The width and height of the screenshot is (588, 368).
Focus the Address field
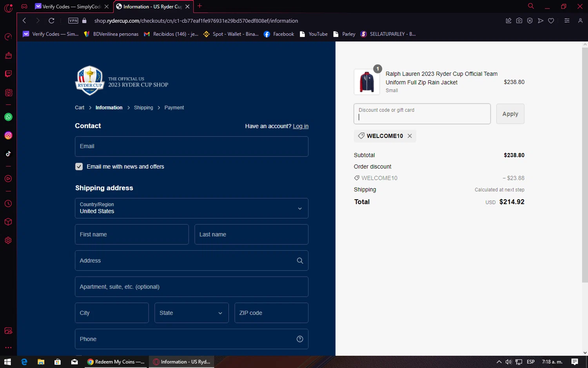tap(192, 261)
